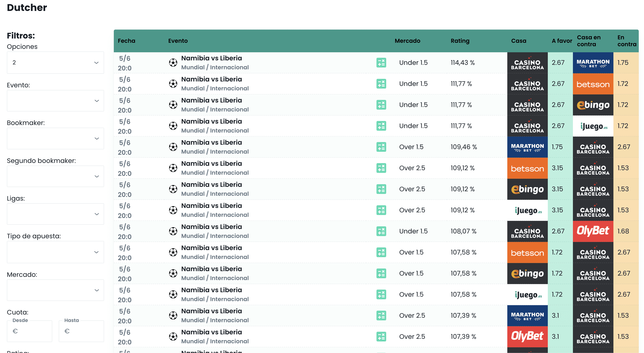Click the Cuota Hasta input field
644x353 pixels.
[x=81, y=331]
